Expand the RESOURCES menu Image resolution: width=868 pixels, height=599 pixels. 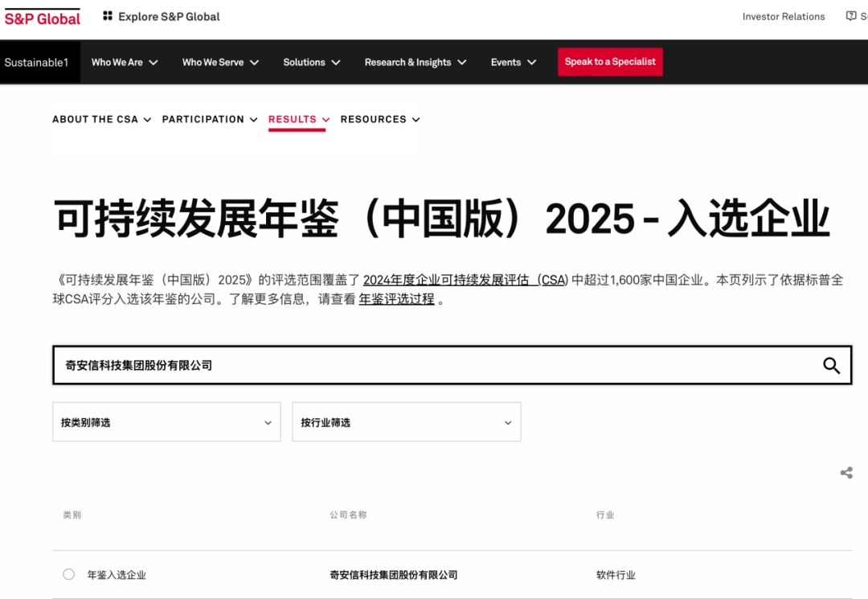point(380,119)
